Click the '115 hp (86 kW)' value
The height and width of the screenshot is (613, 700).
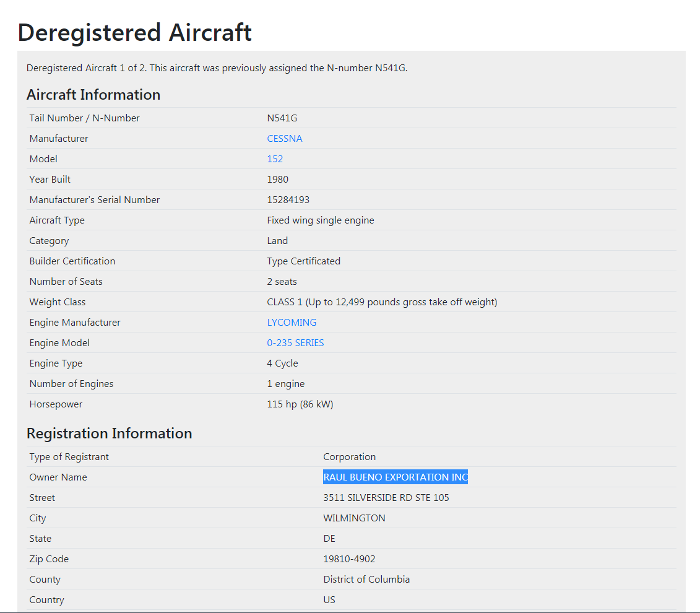coord(300,404)
